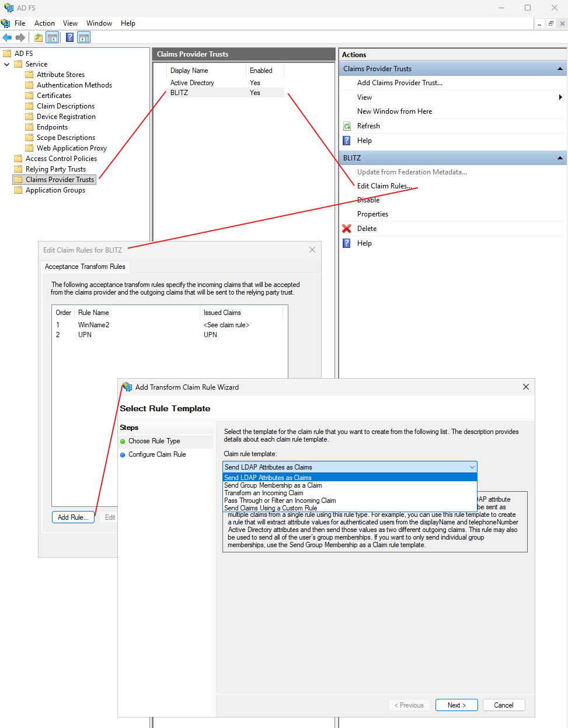Screen dimensions: 568x728
Task: Select Authentication Methods in the tree
Action: coord(74,85)
